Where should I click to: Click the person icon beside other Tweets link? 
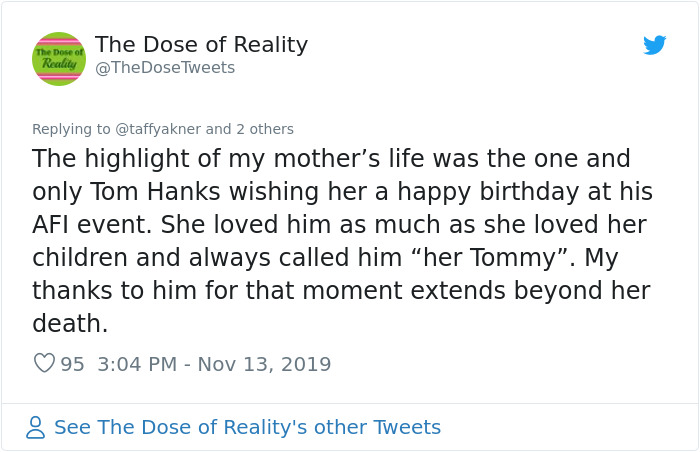click(36, 428)
